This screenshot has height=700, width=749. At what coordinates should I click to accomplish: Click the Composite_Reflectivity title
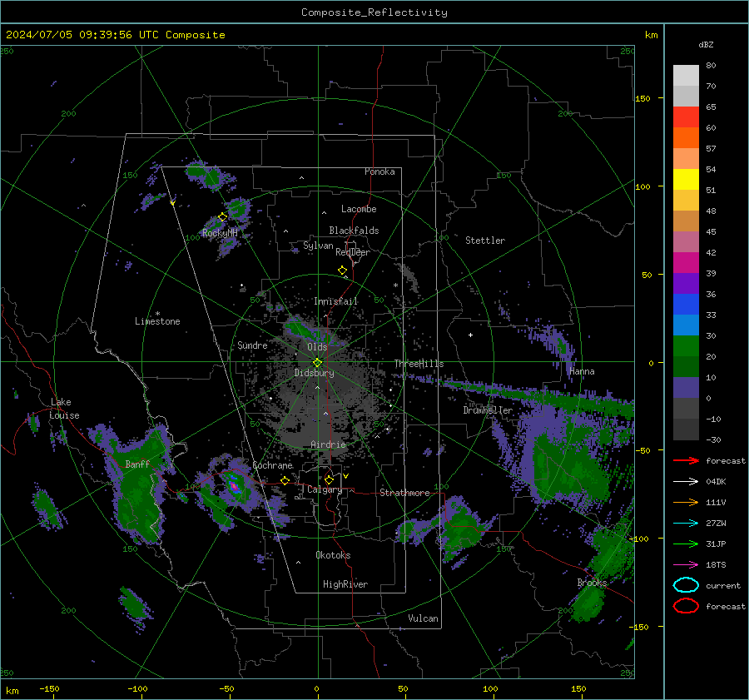374,12
